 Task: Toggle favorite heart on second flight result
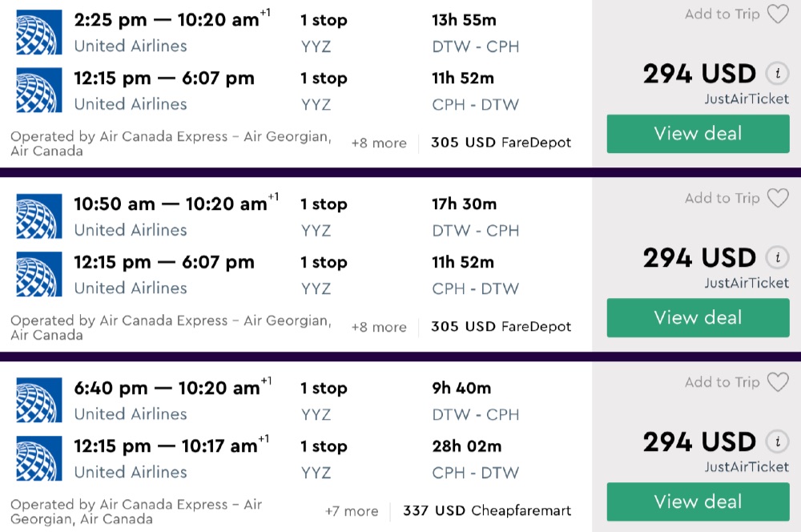(778, 199)
